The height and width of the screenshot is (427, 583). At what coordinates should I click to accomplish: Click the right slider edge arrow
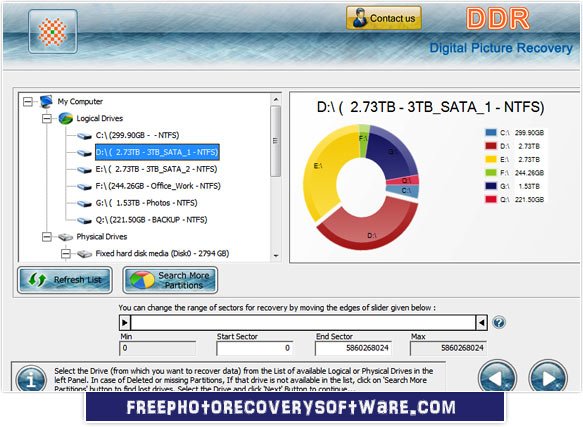[x=481, y=322]
